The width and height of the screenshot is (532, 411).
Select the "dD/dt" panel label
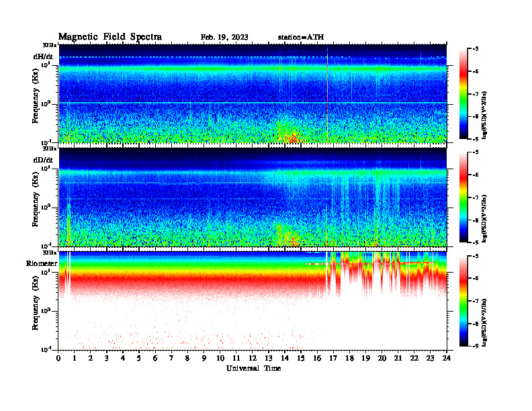[43, 160]
